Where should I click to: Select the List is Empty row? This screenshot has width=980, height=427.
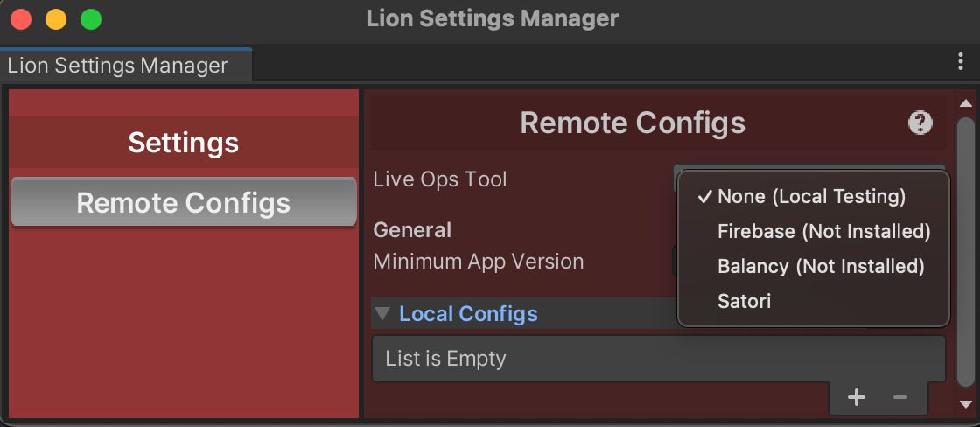[658, 359]
